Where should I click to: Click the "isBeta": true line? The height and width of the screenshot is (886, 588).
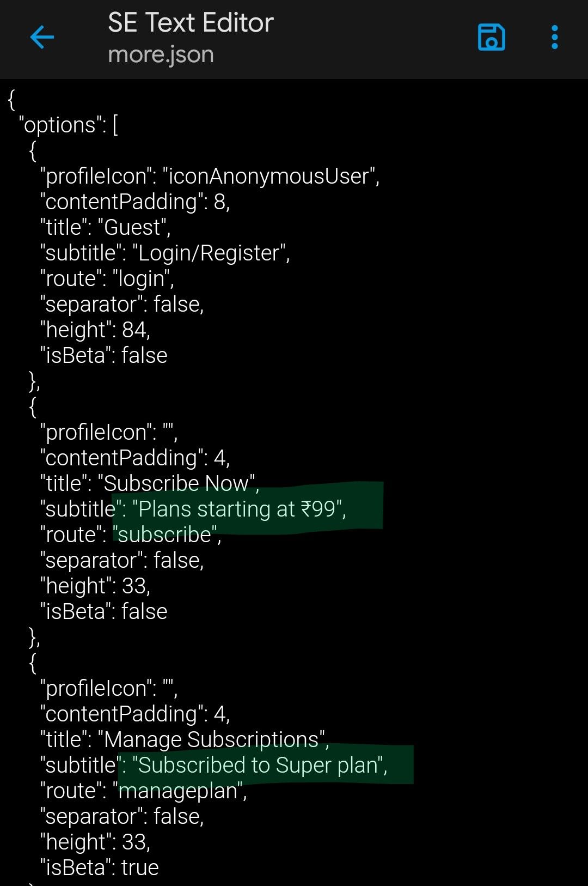tap(100, 867)
